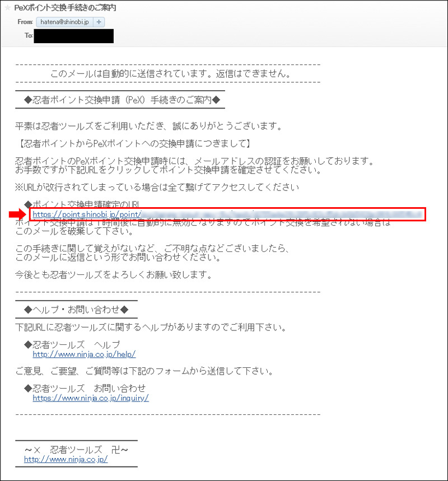The width and height of the screenshot is (448, 481).
Task: Click the ◆ポイント交換申請確定のURL label
Action: [x=82, y=204]
